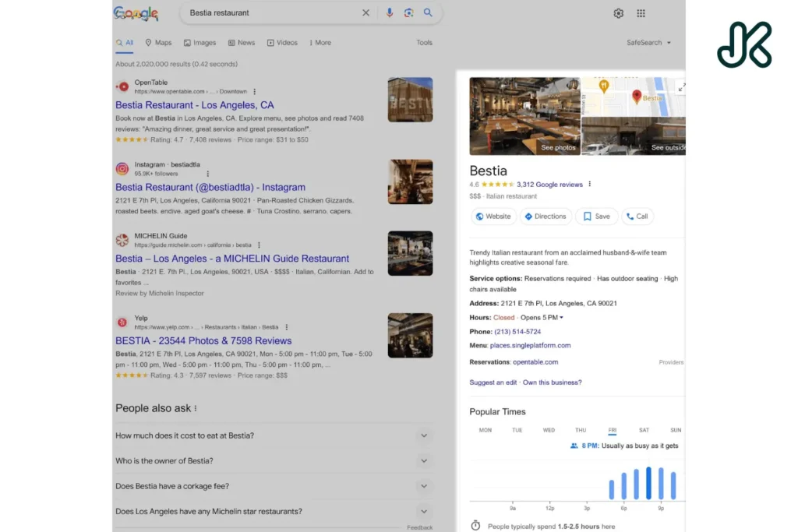Screen dimensions: 798x532
Task: Click the OpenTable favicon
Action: coord(122,86)
